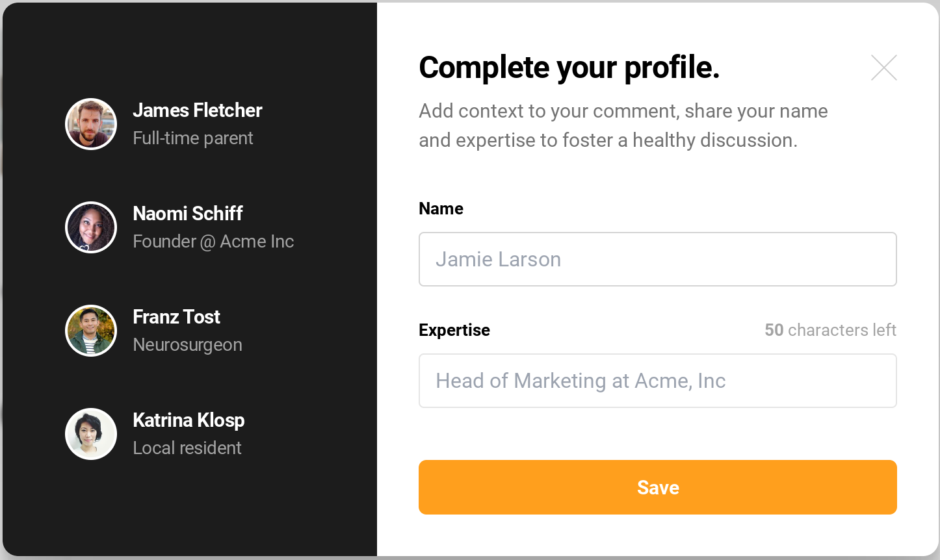The image size is (940, 560).
Task: Click the "Founder @ Acme Inc" text
Action: 213,242
